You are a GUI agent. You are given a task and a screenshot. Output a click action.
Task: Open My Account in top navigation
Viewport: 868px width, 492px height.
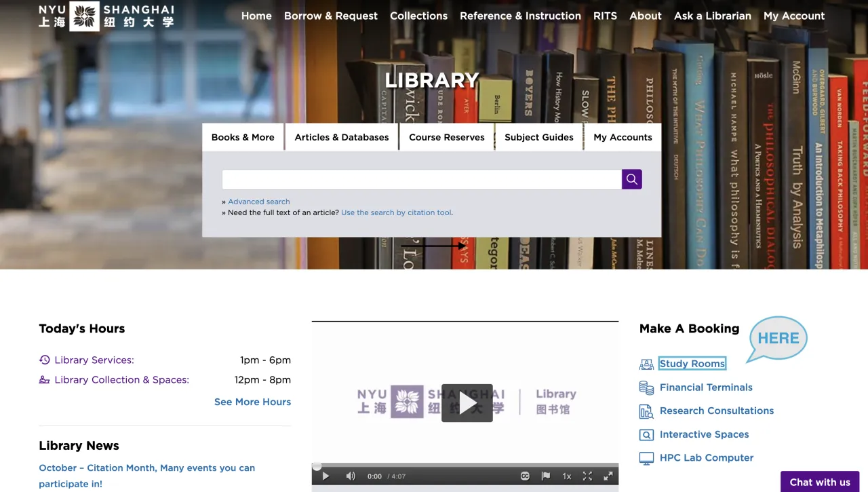point(794,16)
